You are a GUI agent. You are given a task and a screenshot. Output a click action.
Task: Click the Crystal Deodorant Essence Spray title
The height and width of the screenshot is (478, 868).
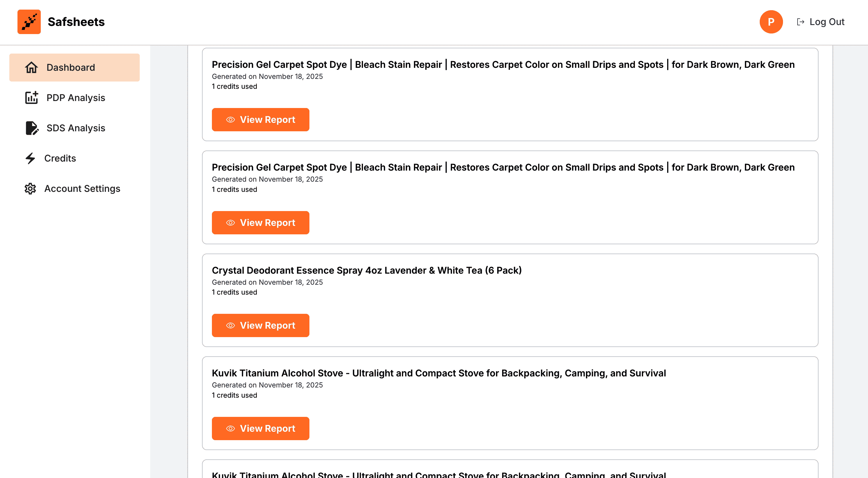tap(366, 270)
